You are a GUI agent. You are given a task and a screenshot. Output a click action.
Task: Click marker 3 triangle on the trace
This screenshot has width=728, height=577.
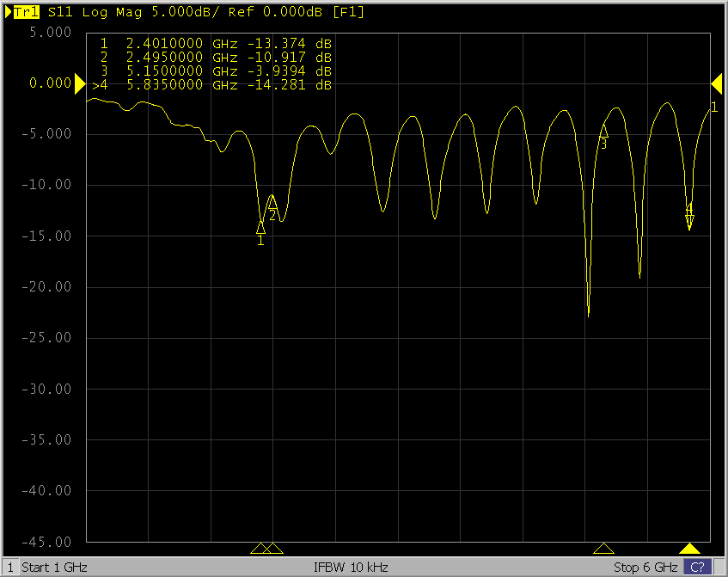tap(603, 132)
